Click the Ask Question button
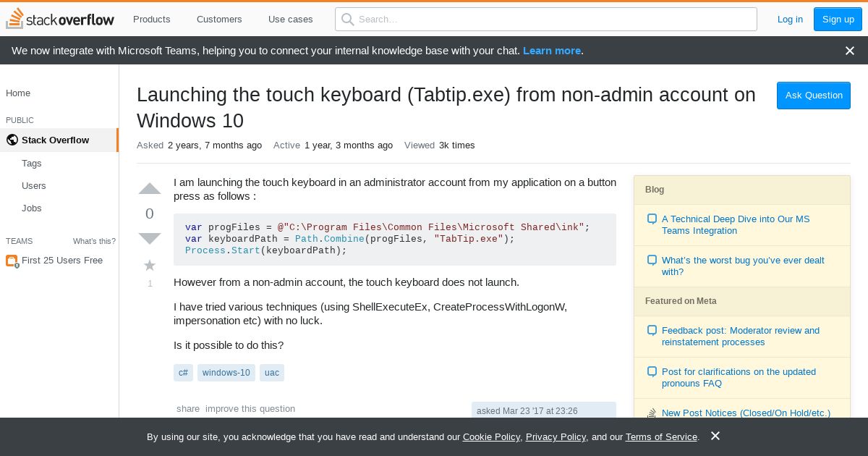 click(x=814, y=96)
